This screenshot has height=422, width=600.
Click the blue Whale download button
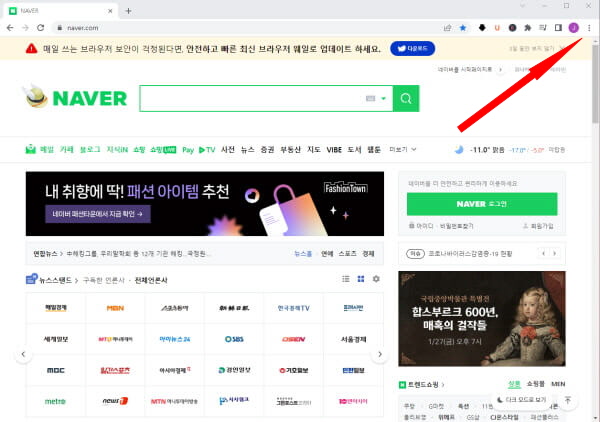(x=412, y=49)
